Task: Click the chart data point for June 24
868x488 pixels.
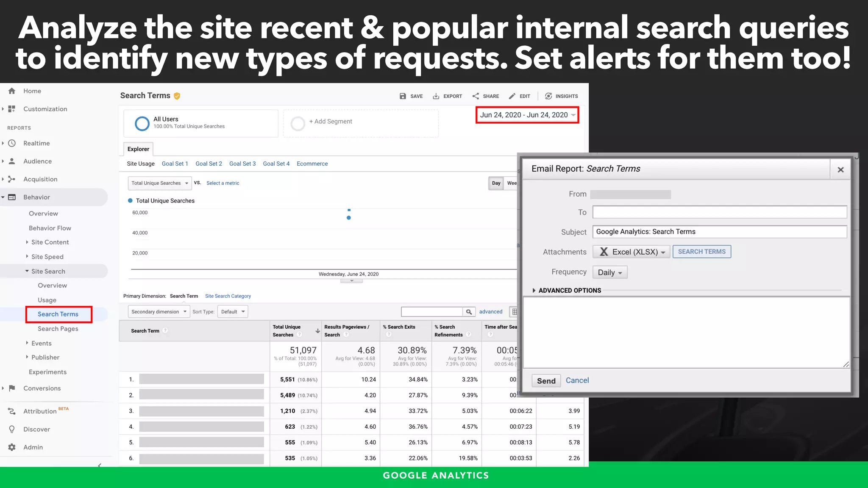Action: [348, 218]
